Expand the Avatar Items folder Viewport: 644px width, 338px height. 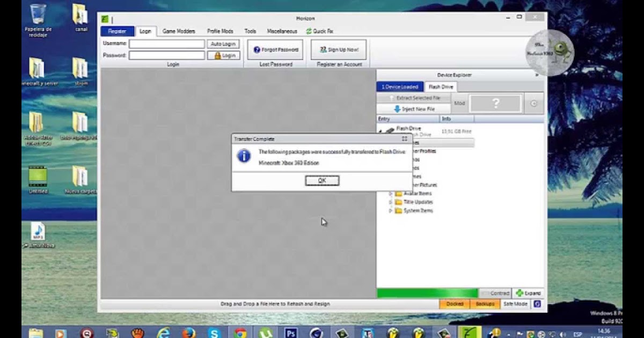point(390,194)
